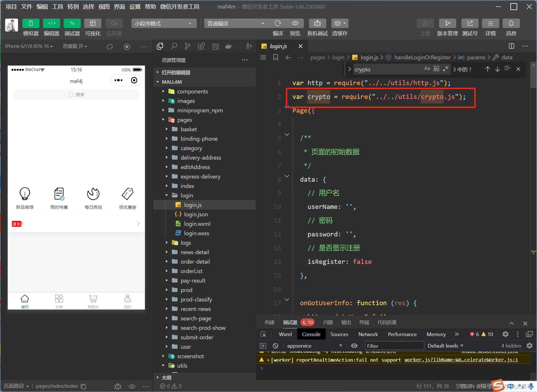Toggle match case in find box
537x392 pixels.
(427, 68)
